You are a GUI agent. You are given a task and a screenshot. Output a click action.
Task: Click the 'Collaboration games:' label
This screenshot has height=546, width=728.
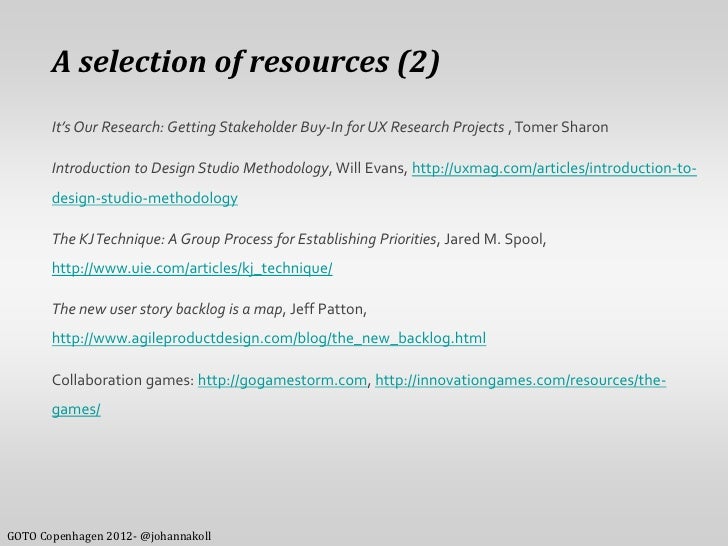(123, 380)
